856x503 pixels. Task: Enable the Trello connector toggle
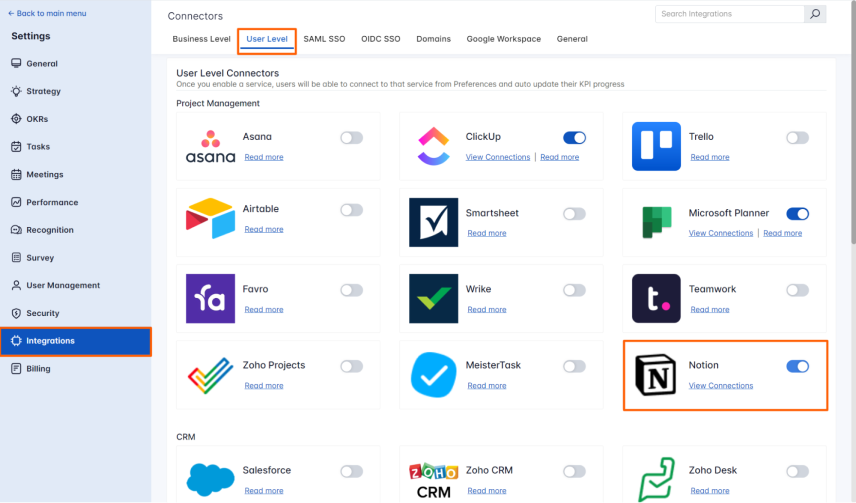[798, 138]
